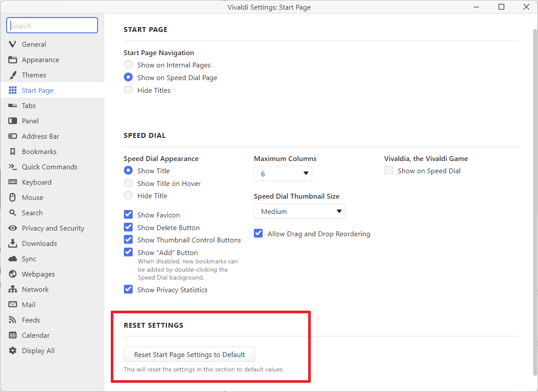
Task: Minimize the Vivaldi Settings window
Action: 477,7
